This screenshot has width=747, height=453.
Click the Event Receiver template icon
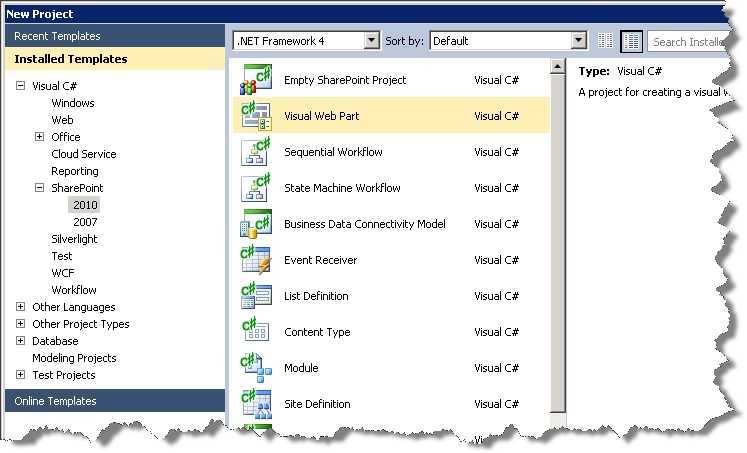[x=256, y=260]
